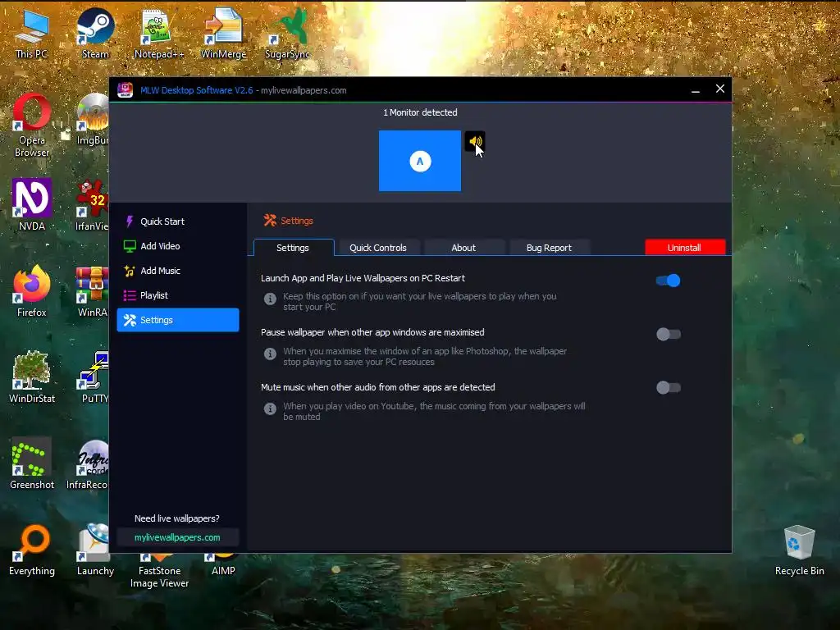Screen dimensions: 840x630
Task: Click the '1 Monitor detected' text
Action: [420, 112]
